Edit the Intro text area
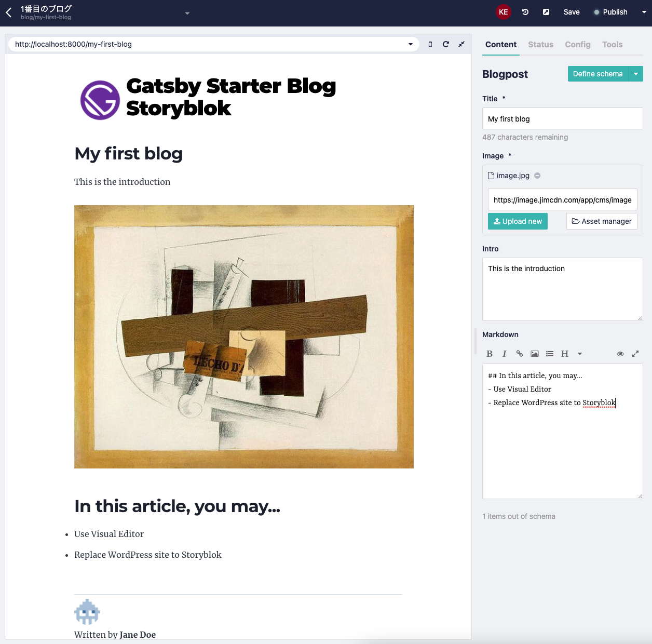The image size is (652, 644). click(x=562, y=289)
